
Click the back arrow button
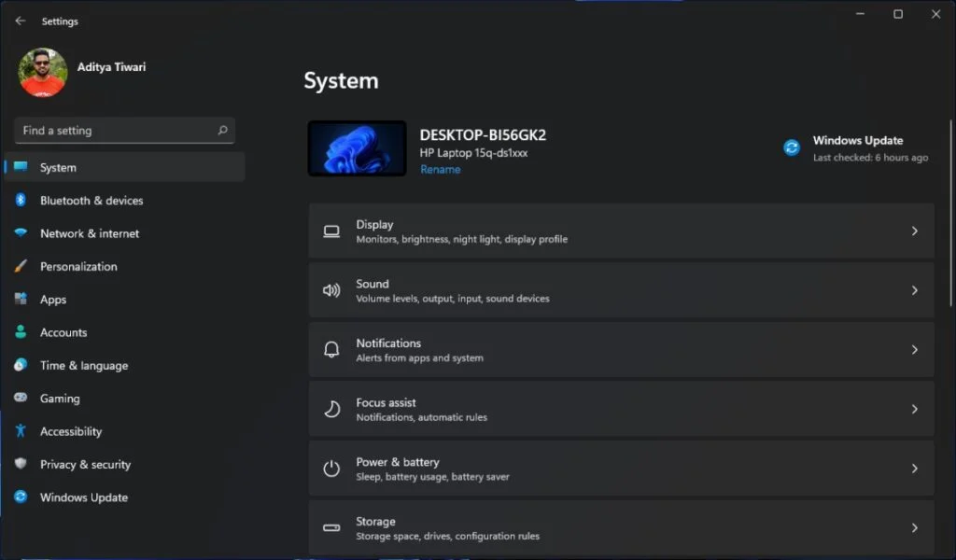[19, 21]
